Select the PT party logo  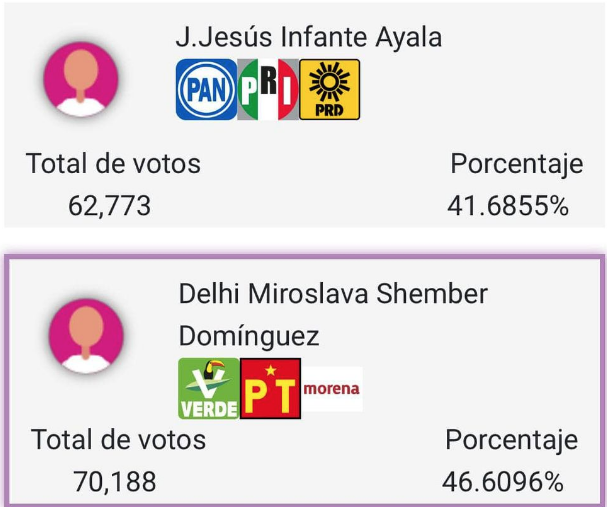click(270, 389)
